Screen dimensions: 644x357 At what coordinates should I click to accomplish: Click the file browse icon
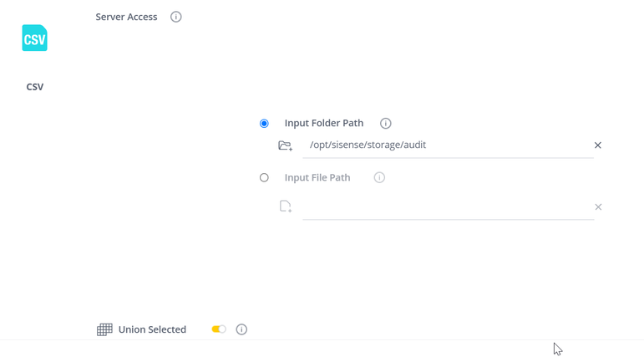click(286, 207)
